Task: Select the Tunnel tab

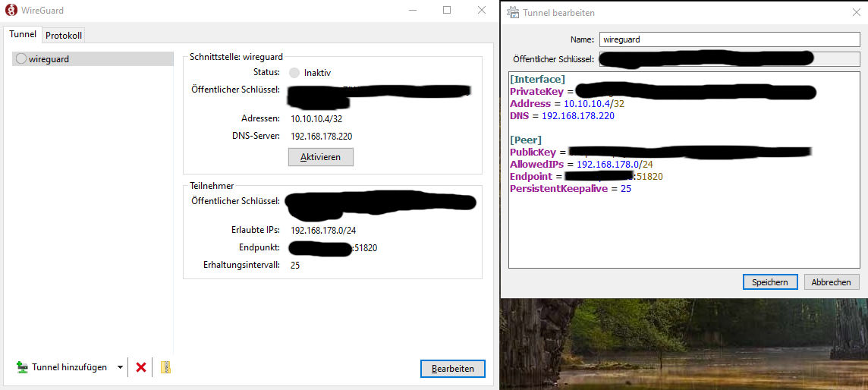Action: coord(23,34)
